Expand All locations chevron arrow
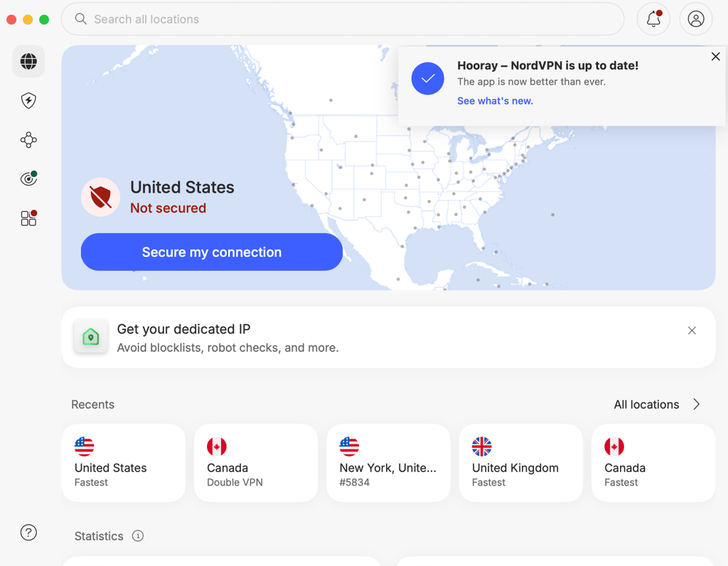The image size is (728, 566). [696, 405]
